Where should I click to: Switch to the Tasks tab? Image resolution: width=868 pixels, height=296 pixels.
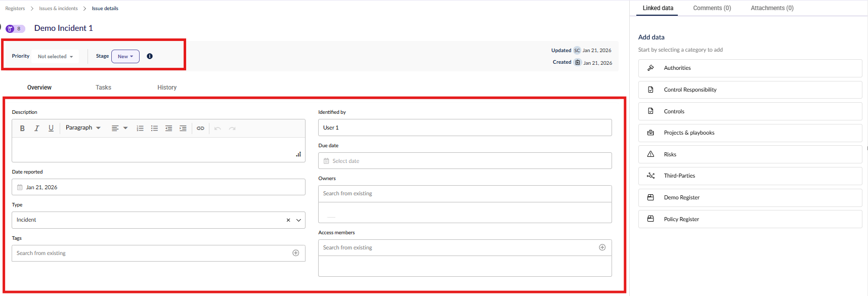pyautogui.click(x=103, y=88)
